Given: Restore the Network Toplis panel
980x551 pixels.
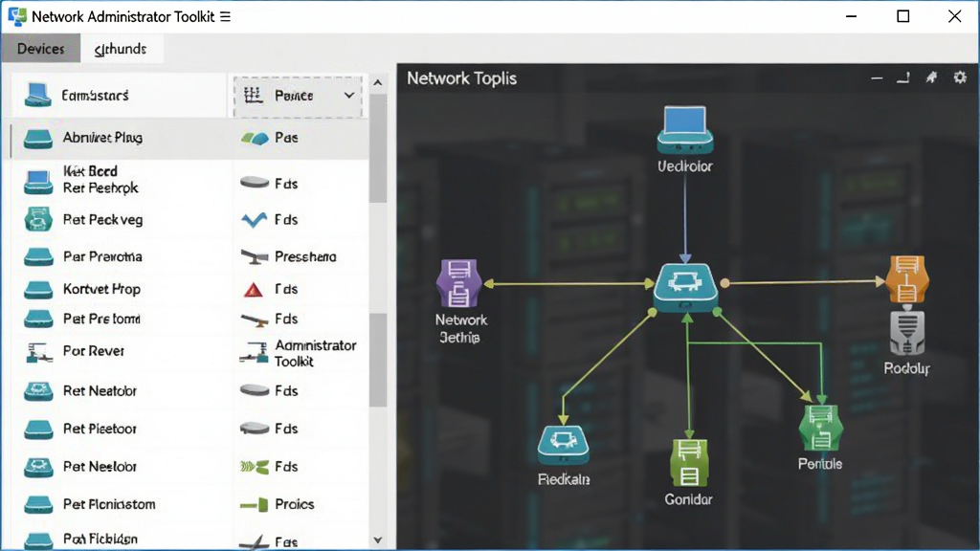Looking at the screenshot, I should (903, 78).
